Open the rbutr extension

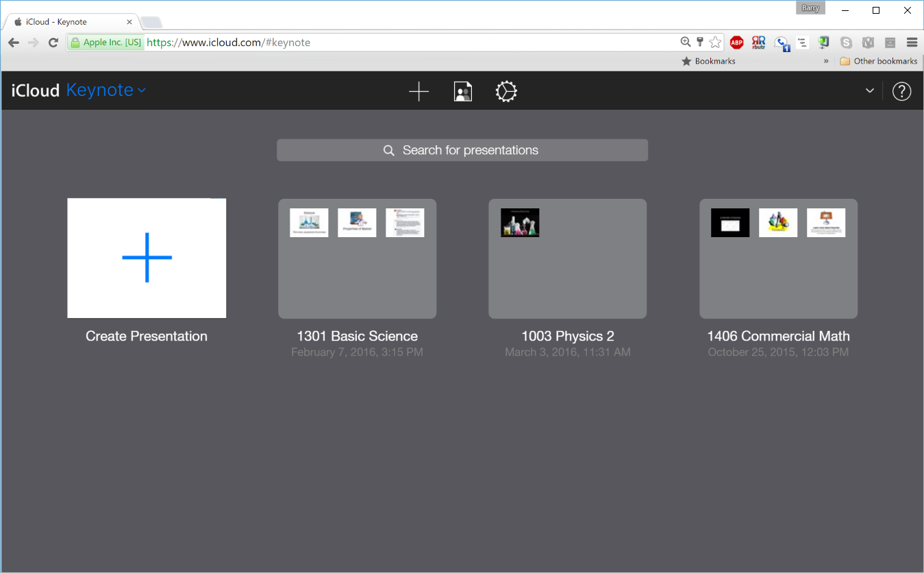(758, 42)
